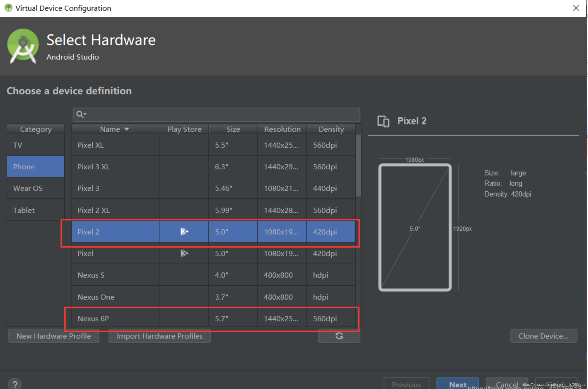This screenshot has height=389, width=588.
Task: Click the 1080x21... resolution cell
Action: pyautogui.click(x=282, y=188)
